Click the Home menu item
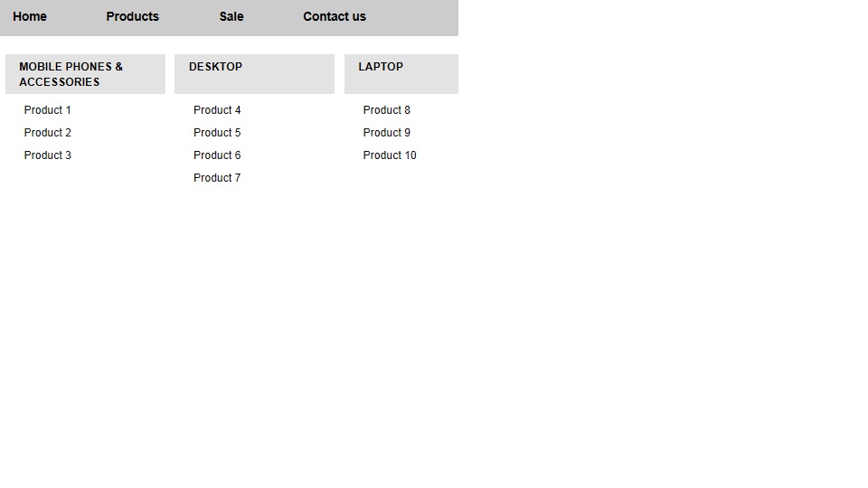 (x=30, y=16)
